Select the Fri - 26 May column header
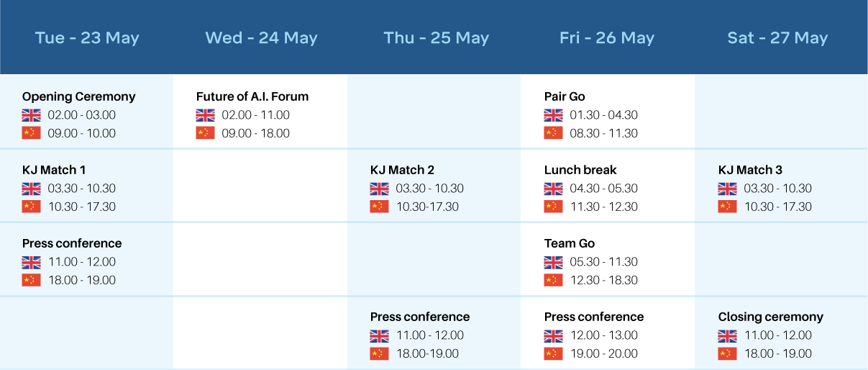 607,38
